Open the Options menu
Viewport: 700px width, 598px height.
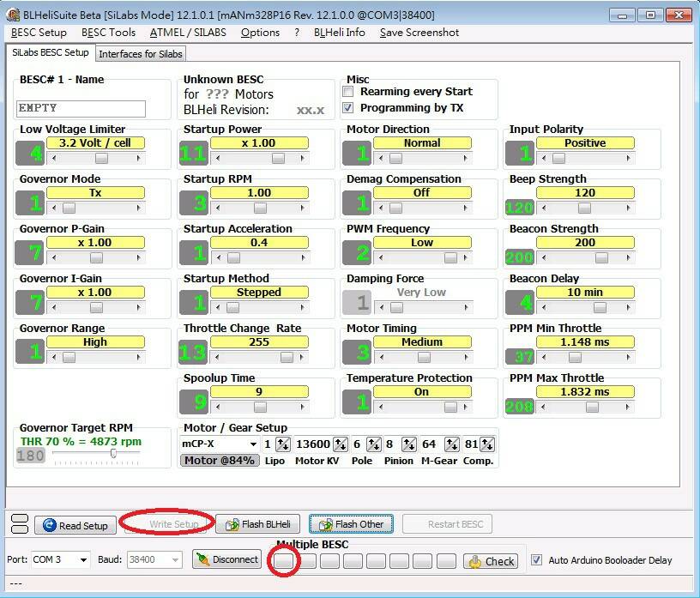pos(260,33)
